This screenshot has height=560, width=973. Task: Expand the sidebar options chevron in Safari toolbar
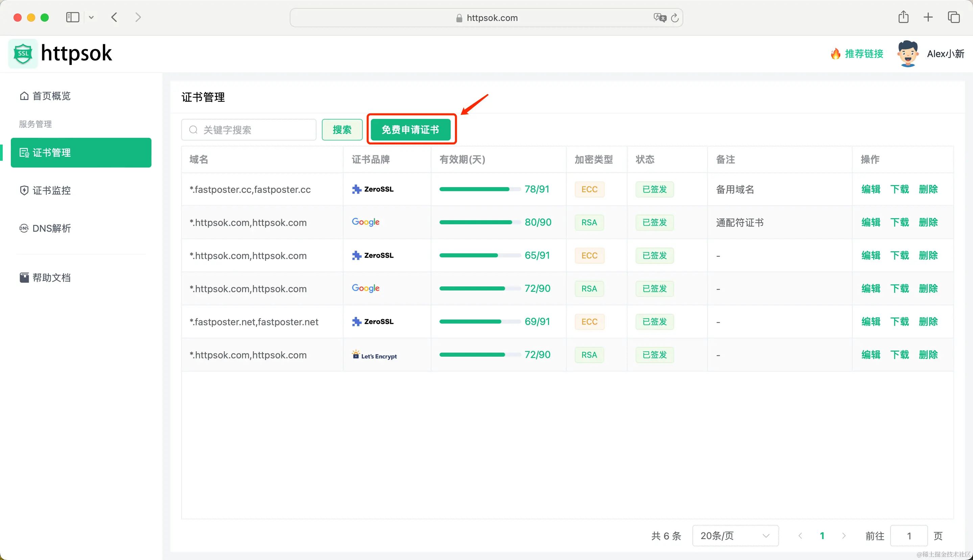point(91,17)
